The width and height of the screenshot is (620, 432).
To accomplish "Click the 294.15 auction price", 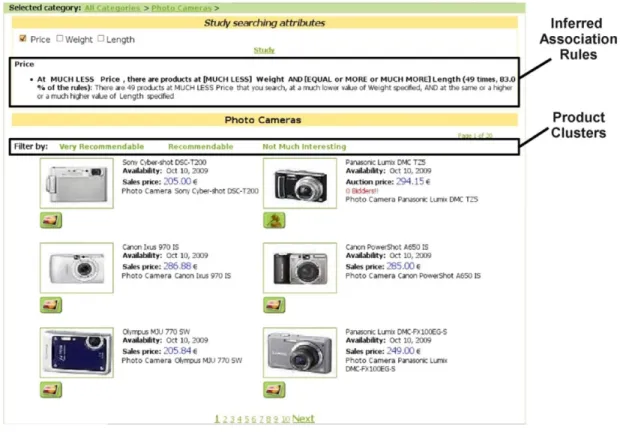I will (410, 181).
